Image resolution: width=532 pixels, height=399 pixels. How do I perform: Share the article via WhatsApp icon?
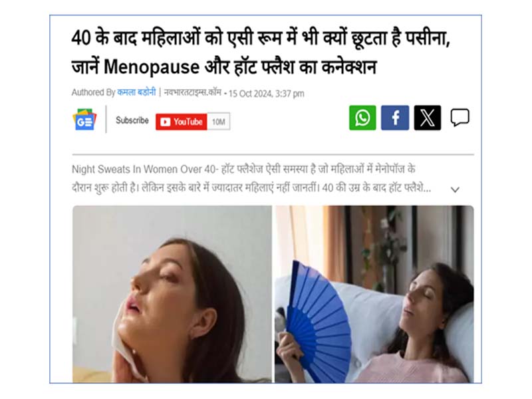pos(362,118)
